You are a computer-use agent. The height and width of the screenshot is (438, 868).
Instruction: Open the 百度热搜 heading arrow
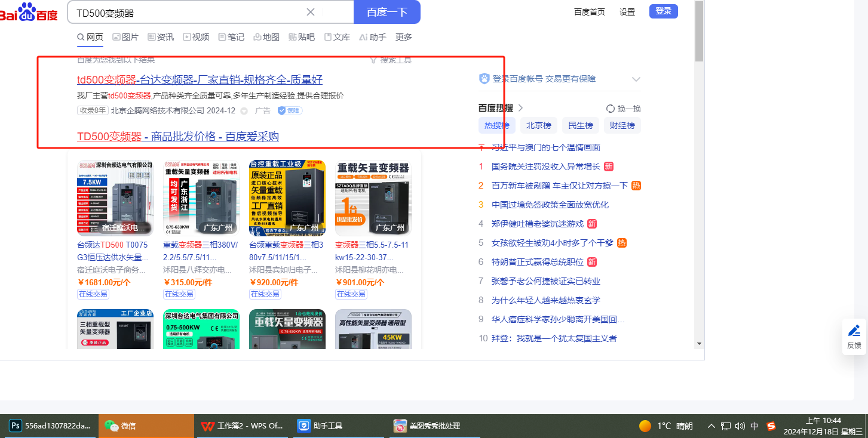(x=520, y=108)
